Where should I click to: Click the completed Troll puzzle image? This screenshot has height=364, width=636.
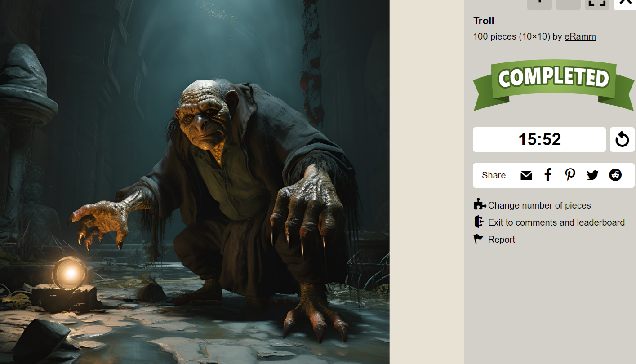tap(195, 182)
